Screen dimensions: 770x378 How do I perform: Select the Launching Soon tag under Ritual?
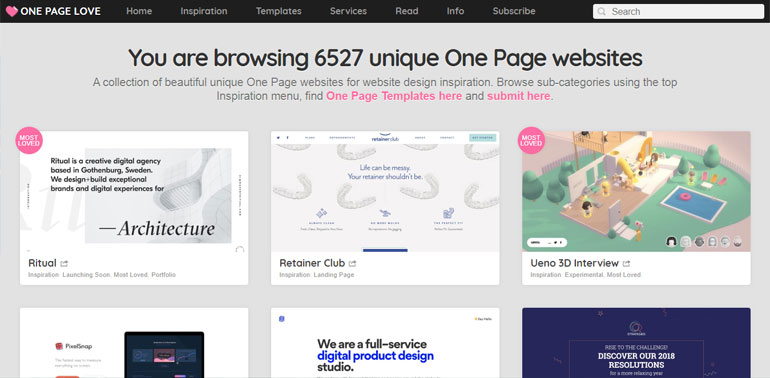86,275
